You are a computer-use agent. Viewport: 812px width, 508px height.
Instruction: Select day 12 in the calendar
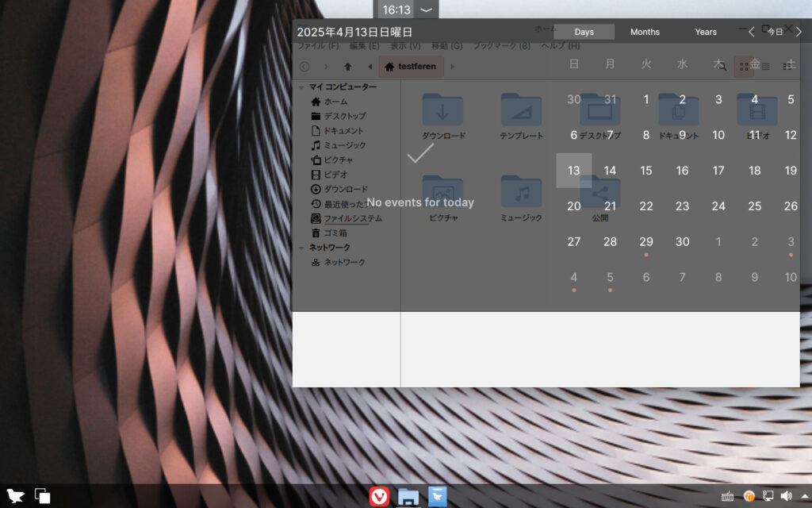pos(791,135)
